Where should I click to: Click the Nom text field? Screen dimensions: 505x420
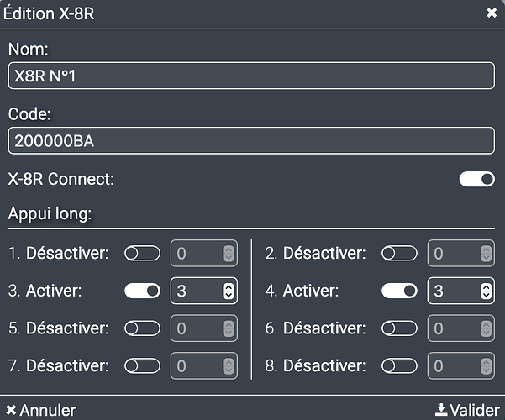[x=250, y=76]
